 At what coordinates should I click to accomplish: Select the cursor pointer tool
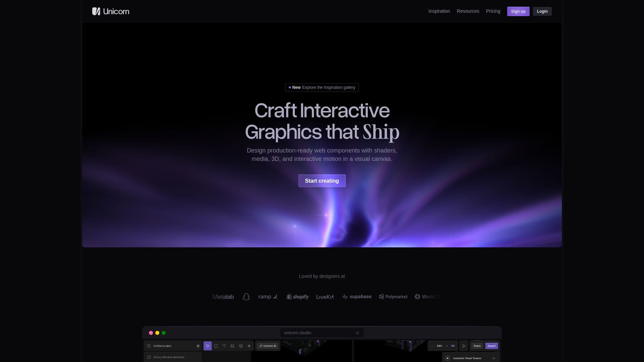pyautogui.click(x=208, y=346)
